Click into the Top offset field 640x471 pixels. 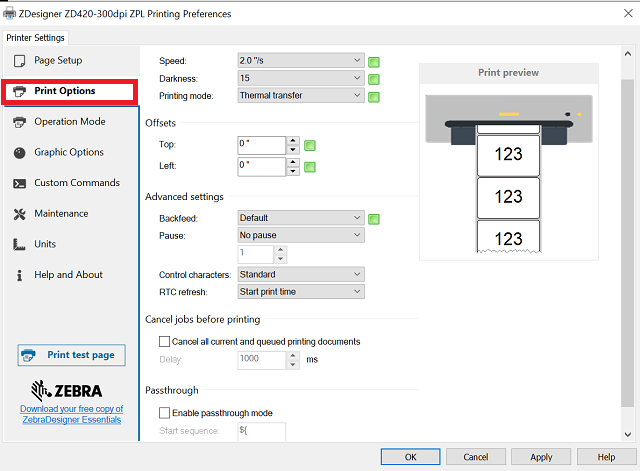pyautogui.click(x=261, y=144)
